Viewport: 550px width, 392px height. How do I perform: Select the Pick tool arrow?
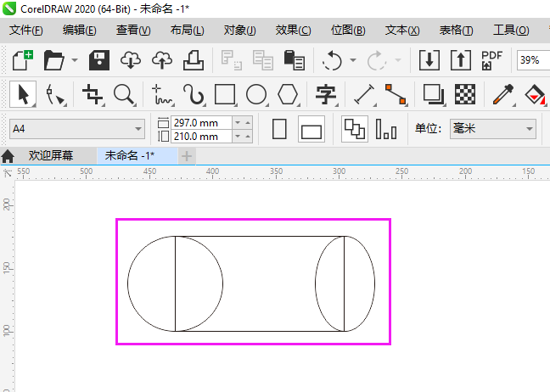(x=23, y=94)
